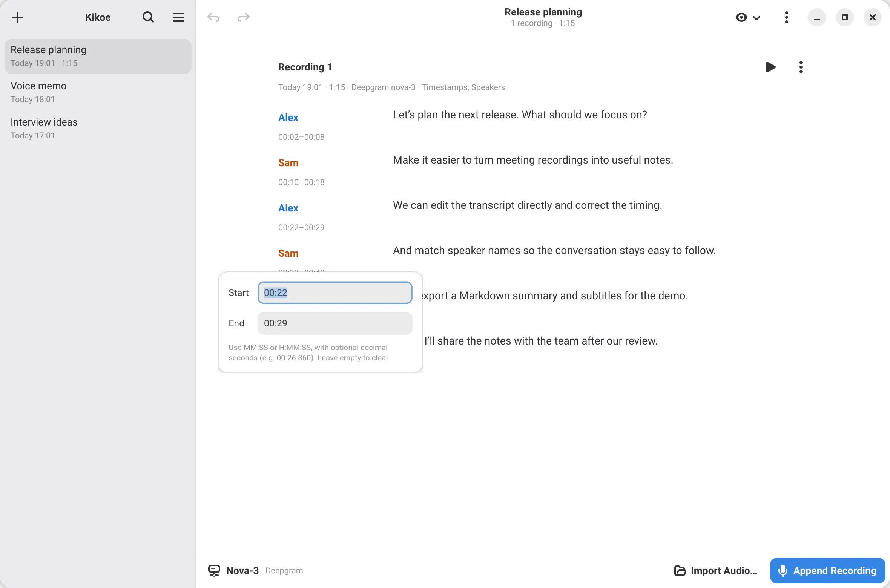Click the Recording 1 title
Viewport: 890px width, 588px height.
click(x=305, y=67)
